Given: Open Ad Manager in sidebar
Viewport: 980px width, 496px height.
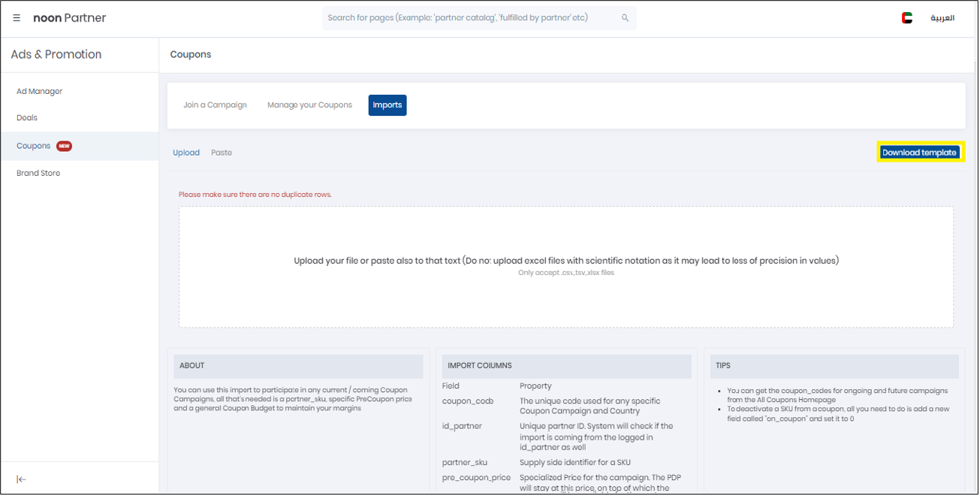Looking at the screenshot, I should pyautogui.click(x=40, y=92).
